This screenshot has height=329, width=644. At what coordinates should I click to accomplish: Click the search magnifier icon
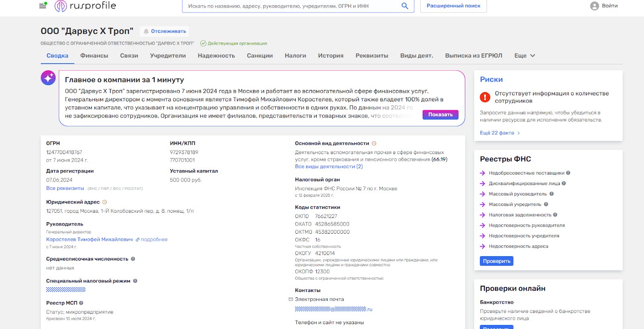[405, 6]
